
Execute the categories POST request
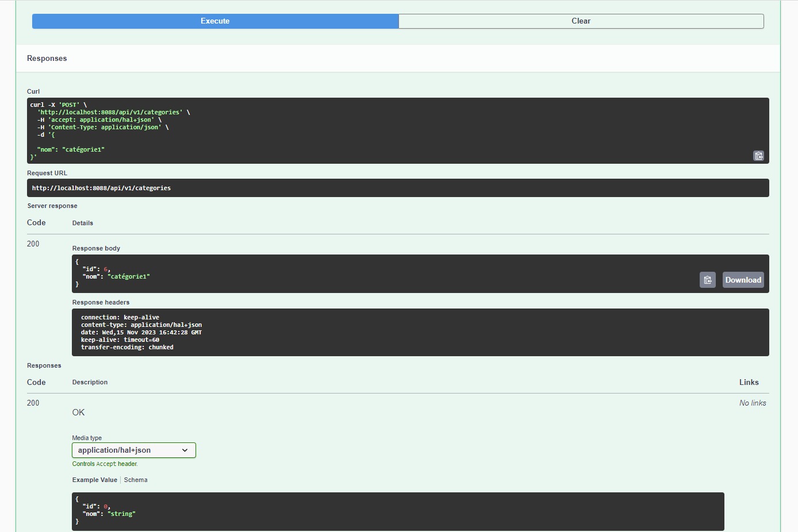[214, 21]
